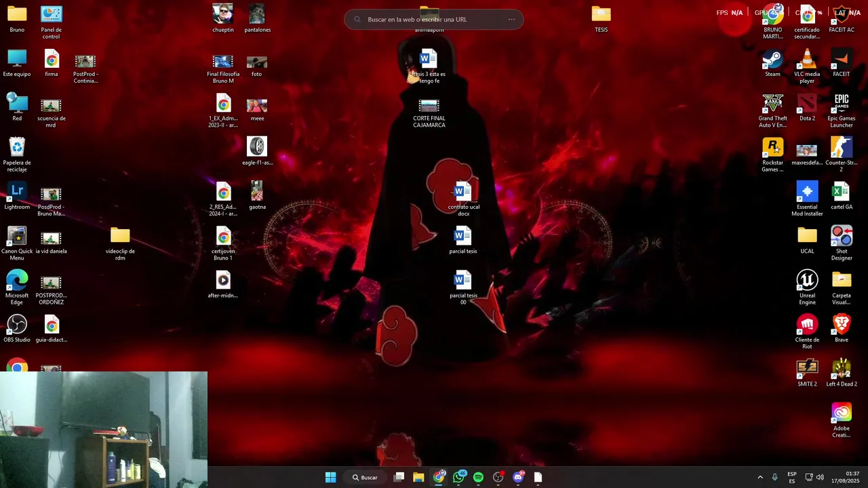868x488 pixels.
Task: Open Este equipo icon
Action: pos(17,63)
